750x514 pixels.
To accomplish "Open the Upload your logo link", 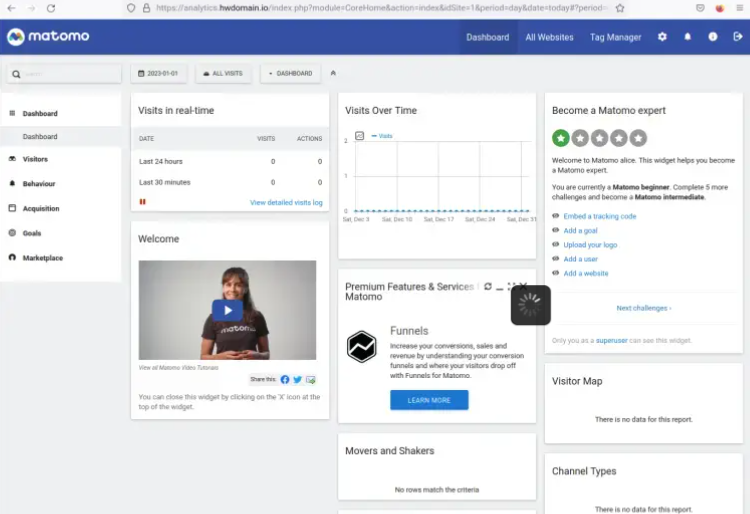I will click(x=590, y=245).
